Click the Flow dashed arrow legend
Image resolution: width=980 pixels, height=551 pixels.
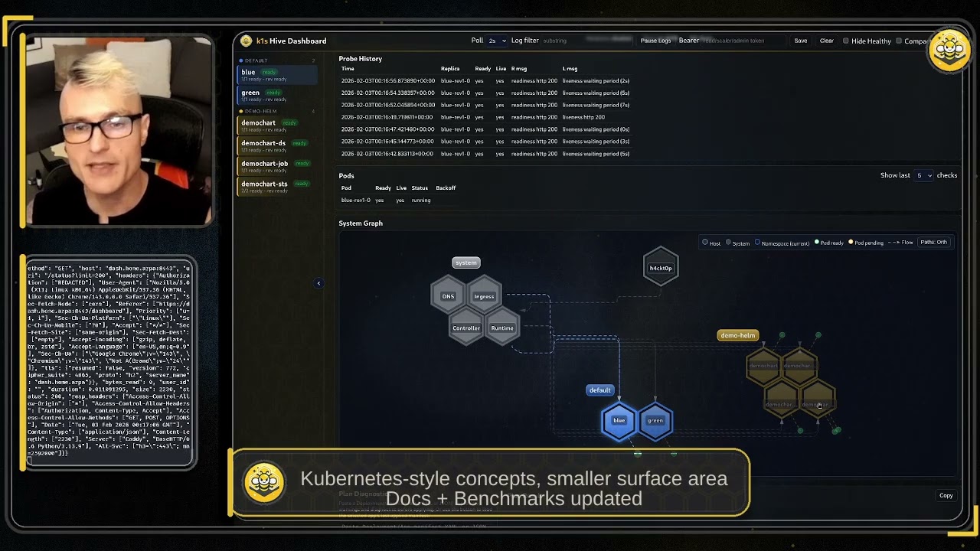click(900, 243)
